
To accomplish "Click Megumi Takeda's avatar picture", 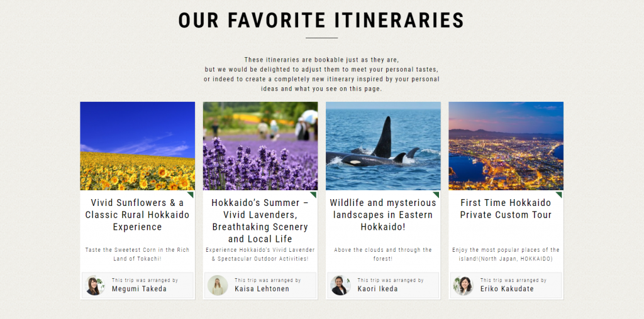I will point(95,285).
